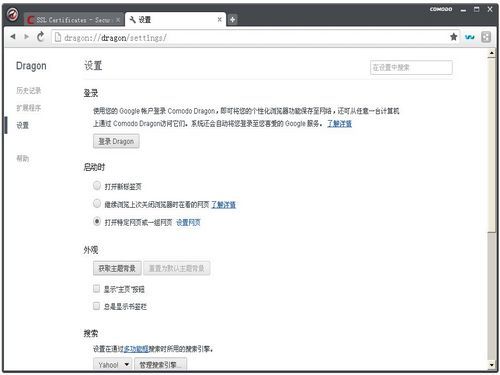Select open specific pages radio option
500x375 pixels.
coord(97,221)
